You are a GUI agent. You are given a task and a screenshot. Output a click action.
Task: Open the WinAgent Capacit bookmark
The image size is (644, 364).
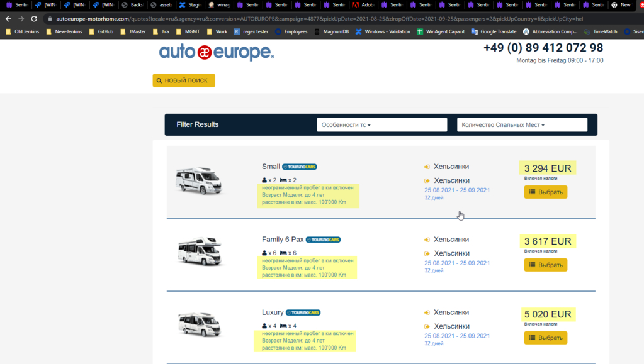click(x=441, y=31)
